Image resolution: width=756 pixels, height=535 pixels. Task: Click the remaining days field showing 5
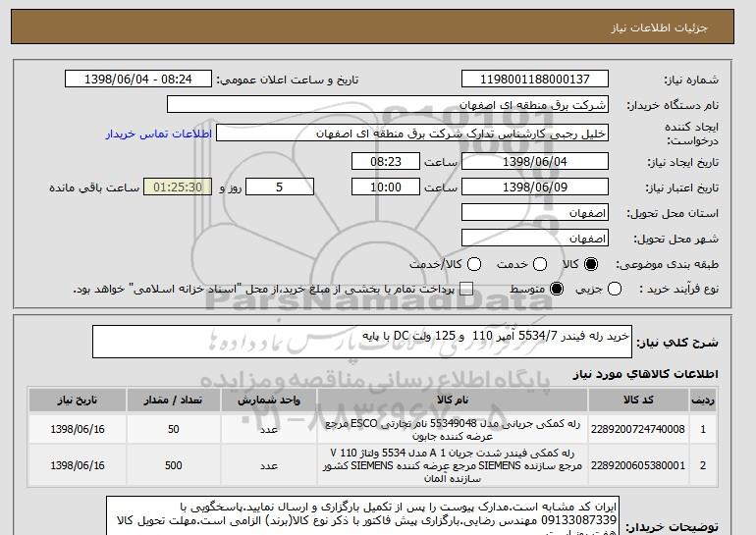280,187
